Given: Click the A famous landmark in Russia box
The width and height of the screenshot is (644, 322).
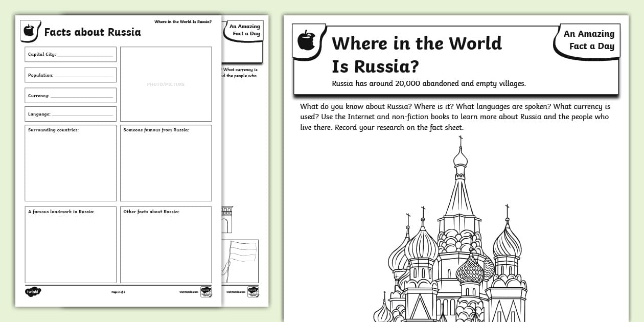Looking at the screenshot, I should [x=70, y=244].
